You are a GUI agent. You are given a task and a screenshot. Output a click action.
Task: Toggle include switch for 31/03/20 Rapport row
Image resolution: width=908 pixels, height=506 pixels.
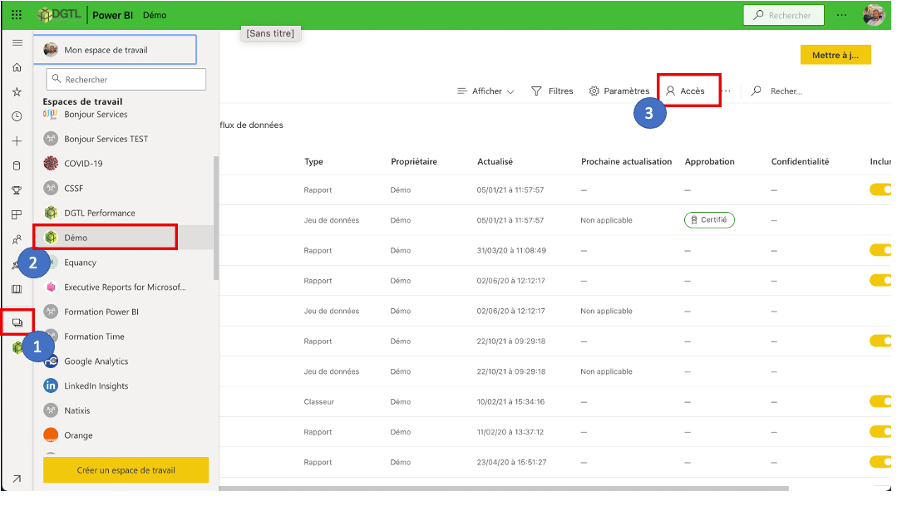[880, 250]
